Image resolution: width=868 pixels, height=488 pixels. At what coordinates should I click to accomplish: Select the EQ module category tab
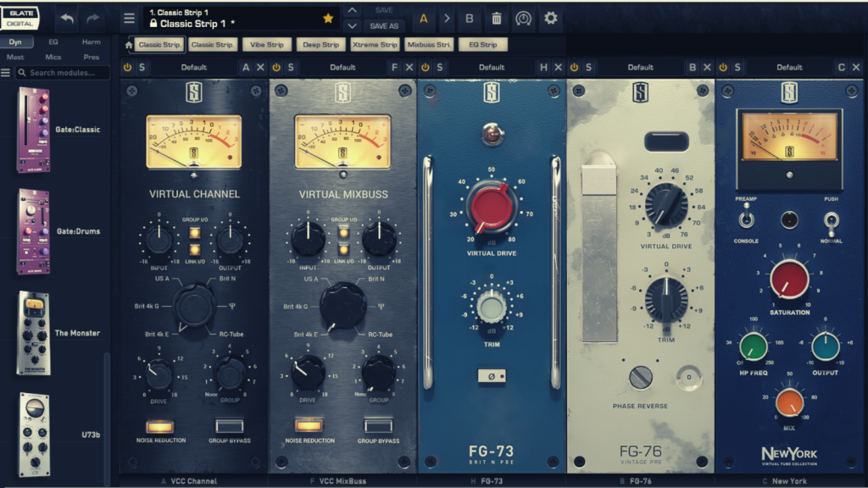(x=53, y=42)
